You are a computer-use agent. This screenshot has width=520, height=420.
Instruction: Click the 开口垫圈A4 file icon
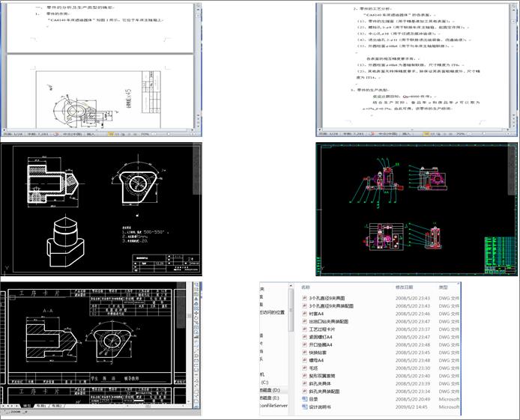[x=304, y=345]
